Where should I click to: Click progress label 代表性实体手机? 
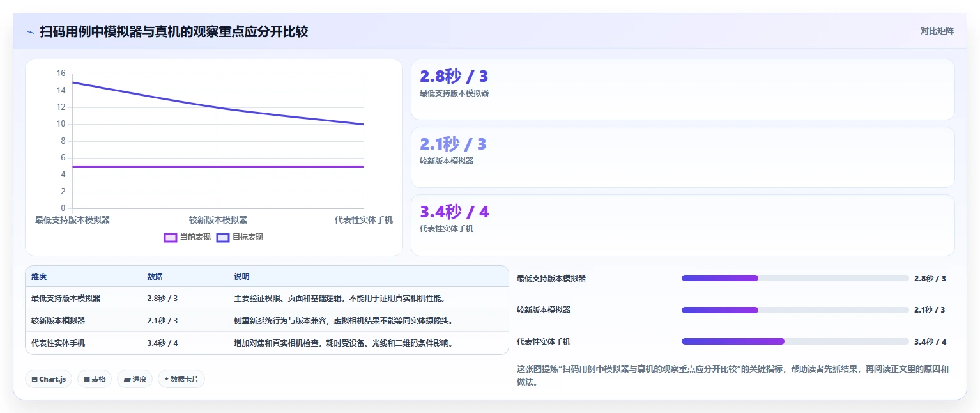544,342
